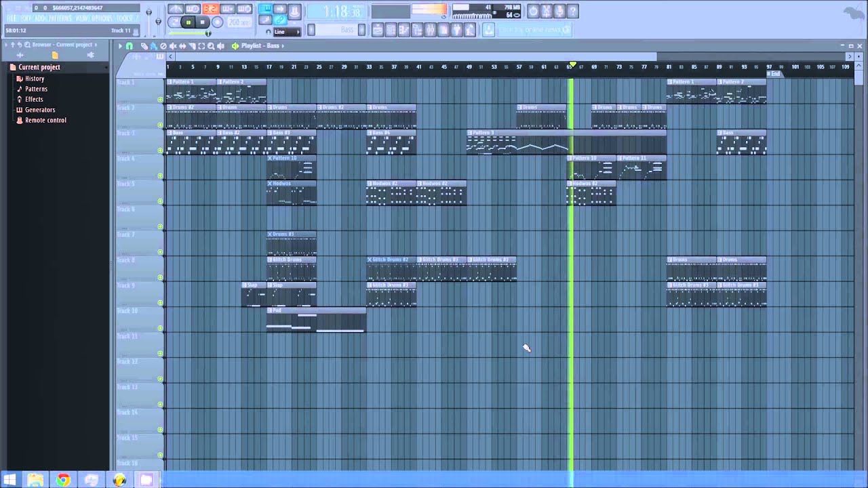This screenshot has height=488, width=868.
Task: Select the playlist Playback speaker tool
Action: (221, 46)
